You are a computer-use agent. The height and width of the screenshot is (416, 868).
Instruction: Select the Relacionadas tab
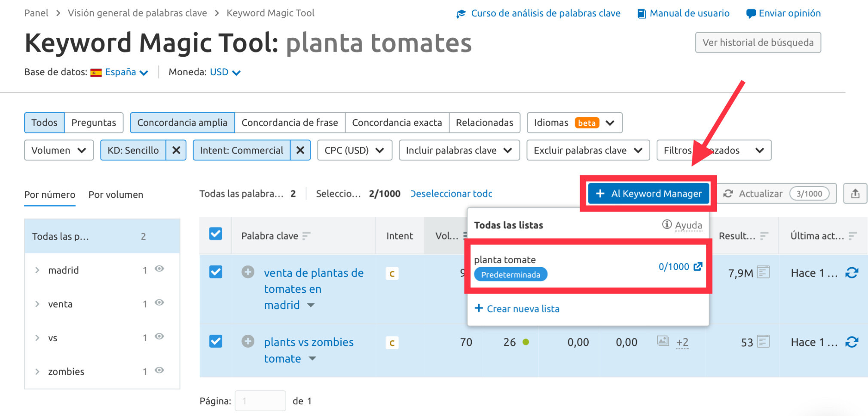point(485,123)
